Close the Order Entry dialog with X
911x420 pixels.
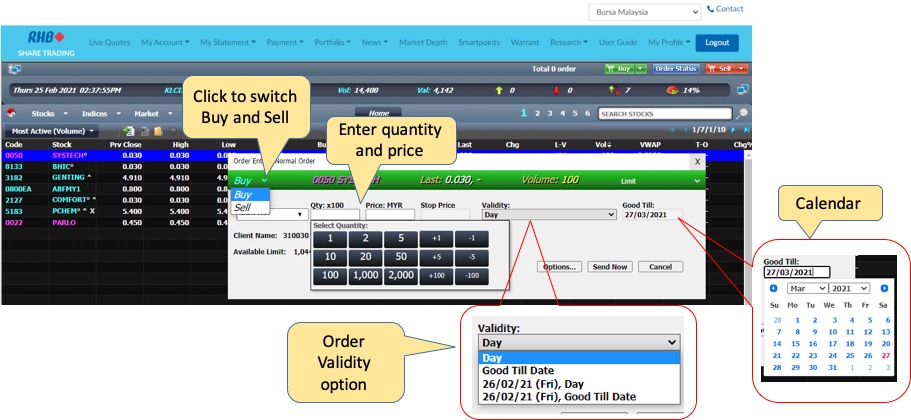pos(698,162)
